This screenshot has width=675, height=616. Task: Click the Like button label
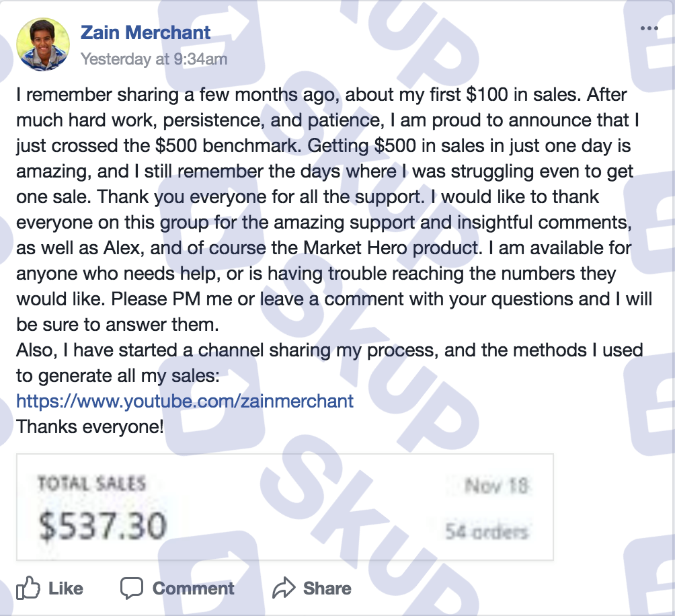click(x=65, y=588)
